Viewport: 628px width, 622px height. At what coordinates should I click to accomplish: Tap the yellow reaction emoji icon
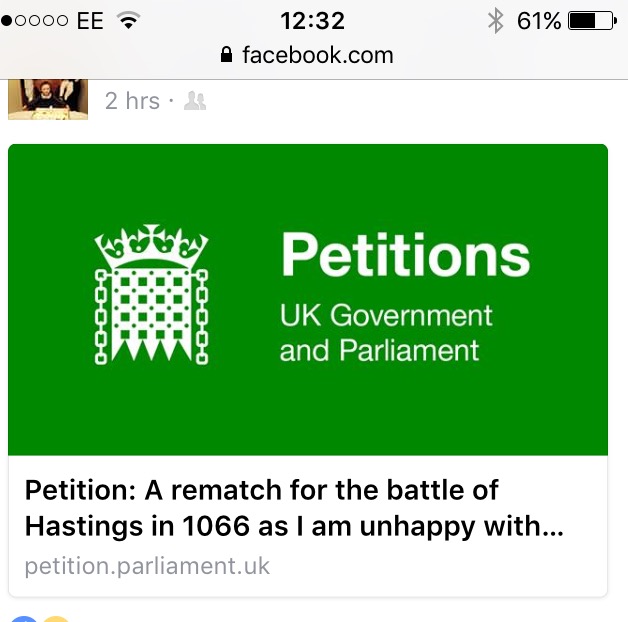(x=55, y=619)
